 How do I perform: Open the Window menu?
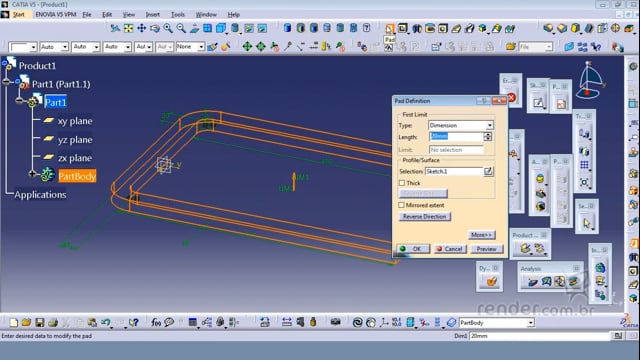pyautogui.click(x=206, y=14)
